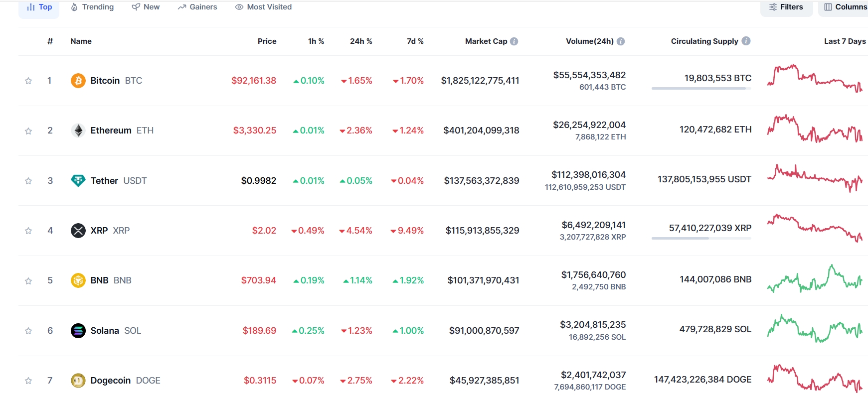This screenshot has width=868, height=396.
Task: Sort by the 24h % column header
Action: pos(361,41)
